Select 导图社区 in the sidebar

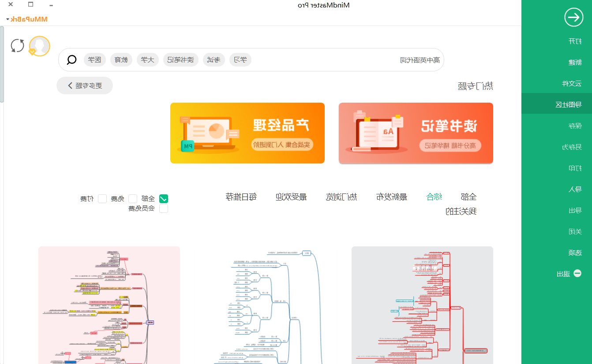pyautogui.click(x=557, y=104)
